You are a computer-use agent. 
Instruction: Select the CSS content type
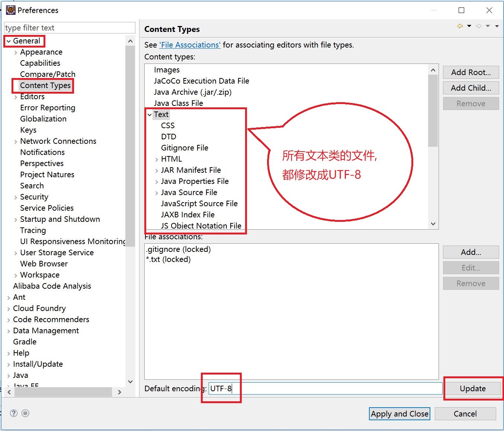click(x=168, y=126)
